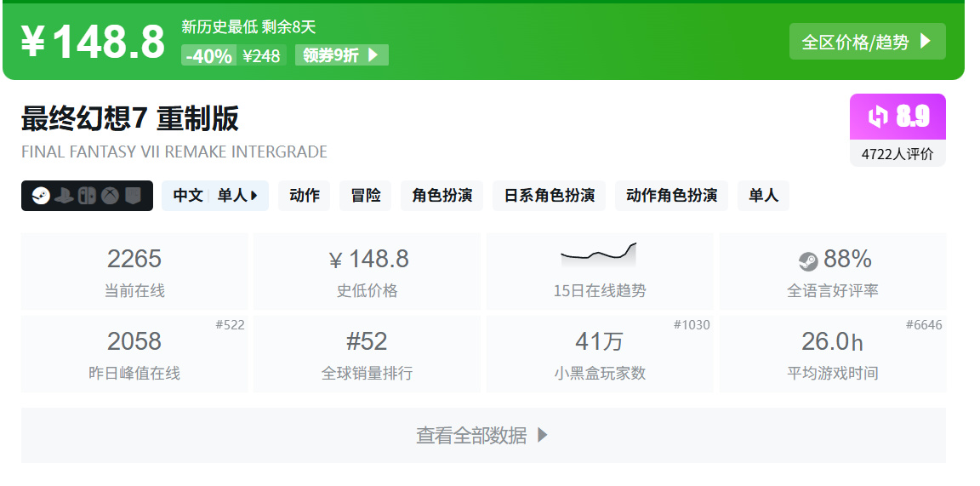Click the #1030 rank label
This screenshot has width=980, height=486.
coord(692,324)
